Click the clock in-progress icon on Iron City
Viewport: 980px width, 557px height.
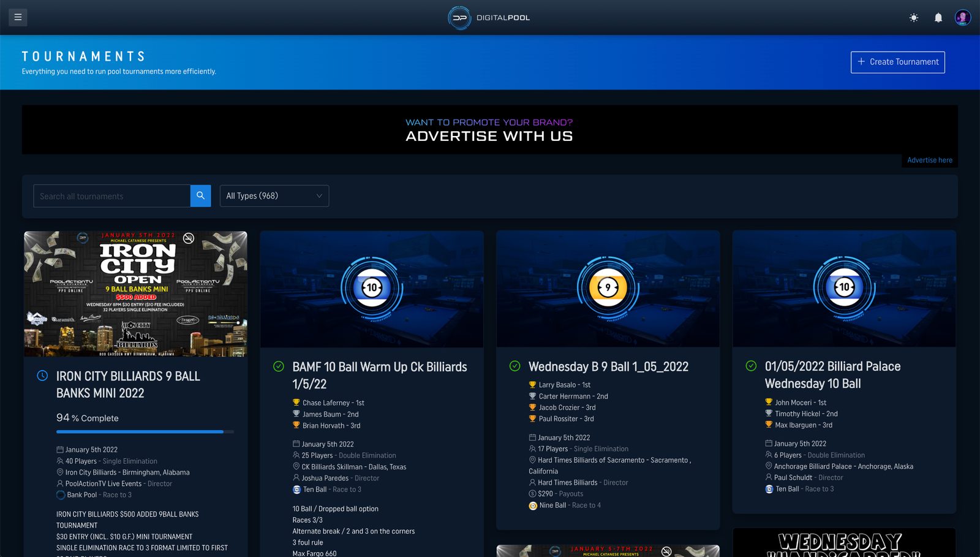coord(42,376)
